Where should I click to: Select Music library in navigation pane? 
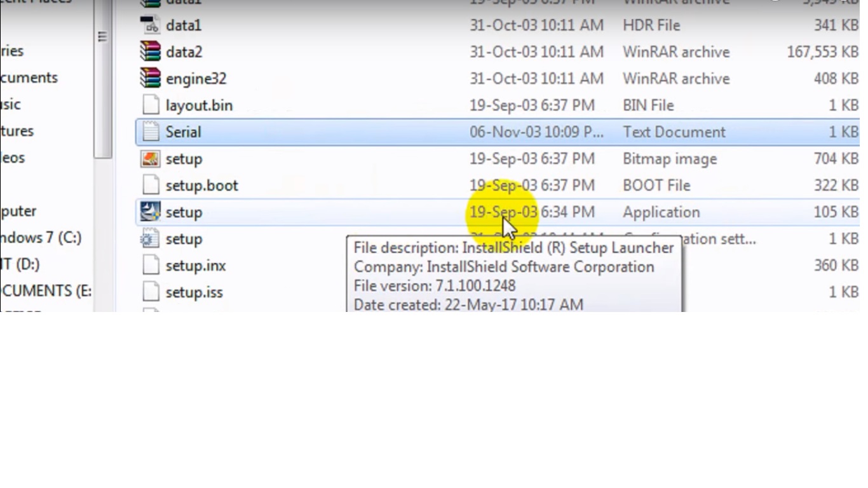[11, 104]
